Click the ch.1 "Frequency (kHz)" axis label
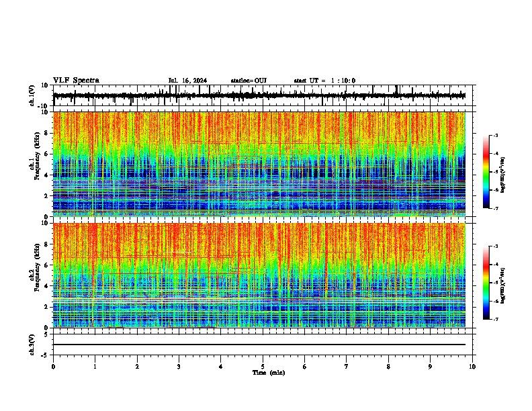The height and width of the screenshot is (411, 532). (37, 156)
